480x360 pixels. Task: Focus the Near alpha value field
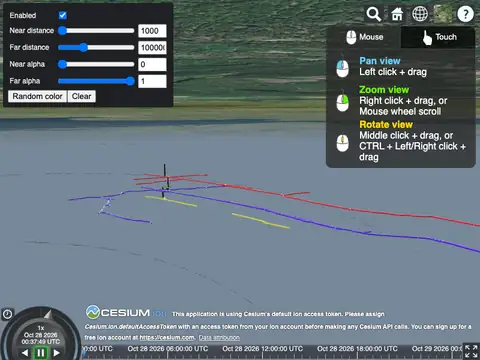pyautogui.click(x=152, y=64)
